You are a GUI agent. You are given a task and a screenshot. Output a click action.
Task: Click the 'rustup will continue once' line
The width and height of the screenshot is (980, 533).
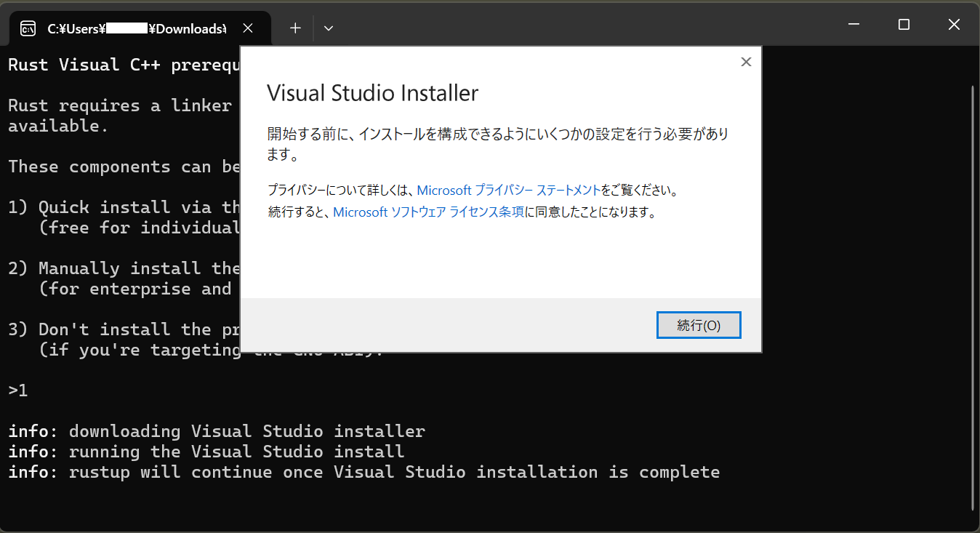364,472
